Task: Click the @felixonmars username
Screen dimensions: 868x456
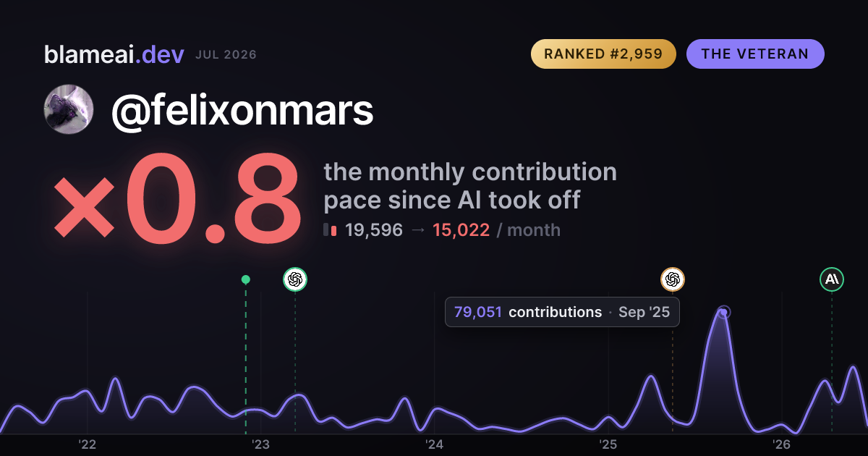Action: [x=242, y=110]
